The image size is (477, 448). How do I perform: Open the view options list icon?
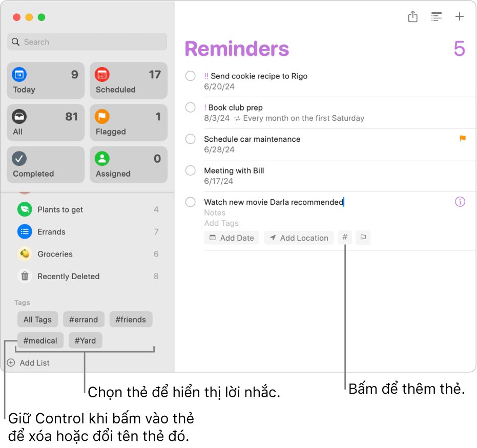(x=436, y=17)
